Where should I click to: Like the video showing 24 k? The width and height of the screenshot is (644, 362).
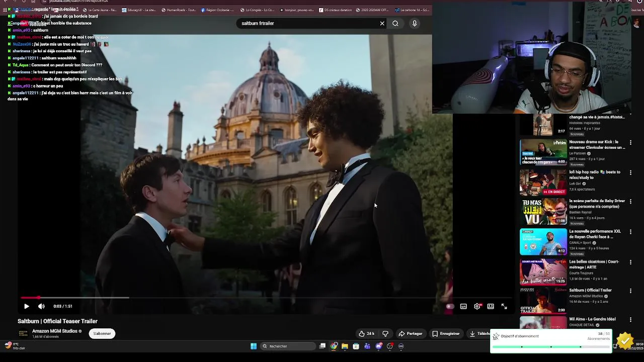point(366,333)
